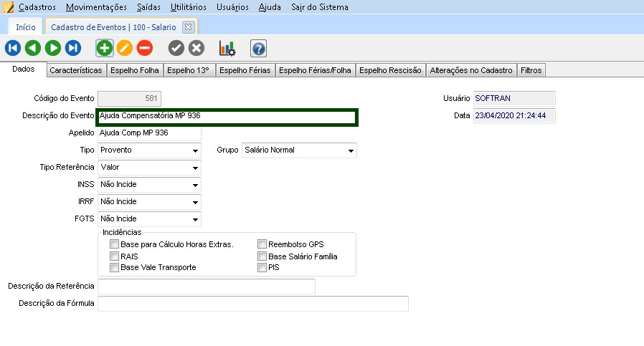This screenshot has width=644, height=346.
Task: Expand the FGTS incidence dropdown
Action: [x=149, y=219]
